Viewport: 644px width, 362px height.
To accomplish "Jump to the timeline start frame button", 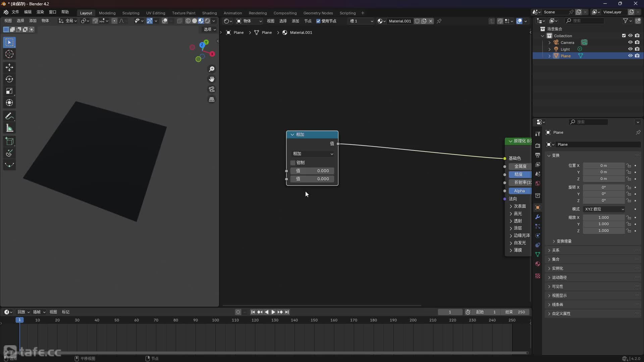I will coord(253,312).
